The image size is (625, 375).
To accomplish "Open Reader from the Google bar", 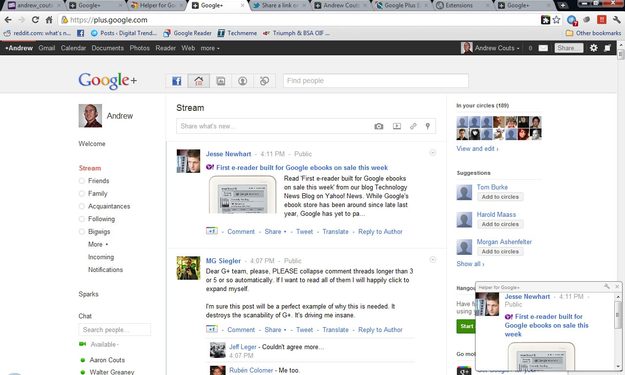I will click(165, 48).
